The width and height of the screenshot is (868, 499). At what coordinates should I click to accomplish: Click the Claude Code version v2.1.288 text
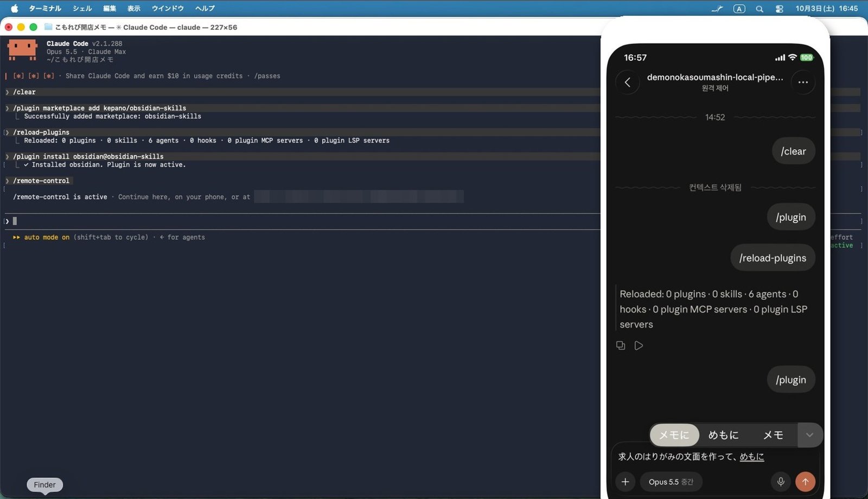pyautogui.click(x=107, y=43)
